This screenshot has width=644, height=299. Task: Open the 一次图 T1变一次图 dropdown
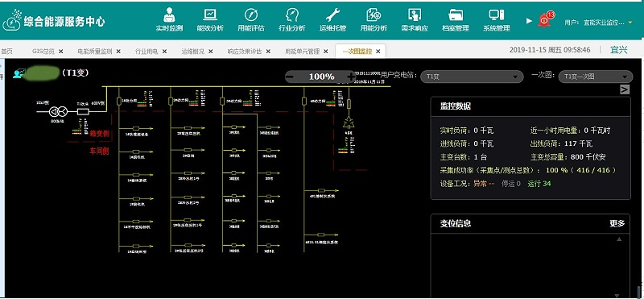point(596,77)
